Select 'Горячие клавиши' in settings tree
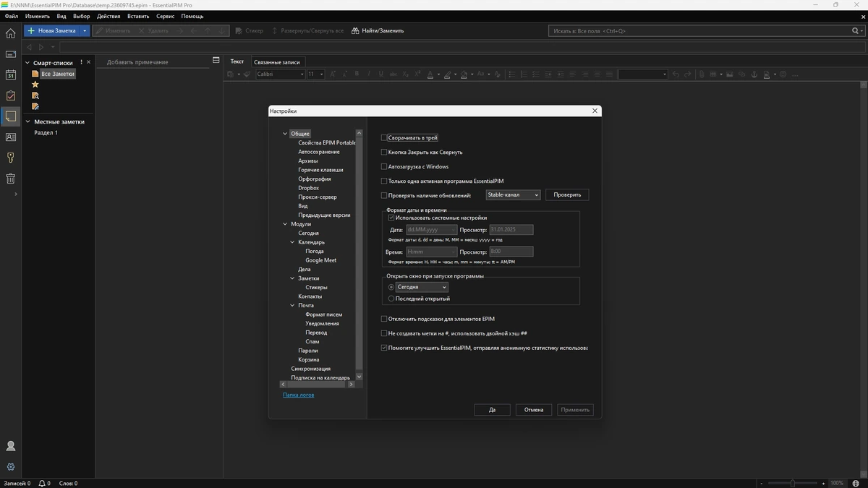868x488 pixels. pos(320,170)
